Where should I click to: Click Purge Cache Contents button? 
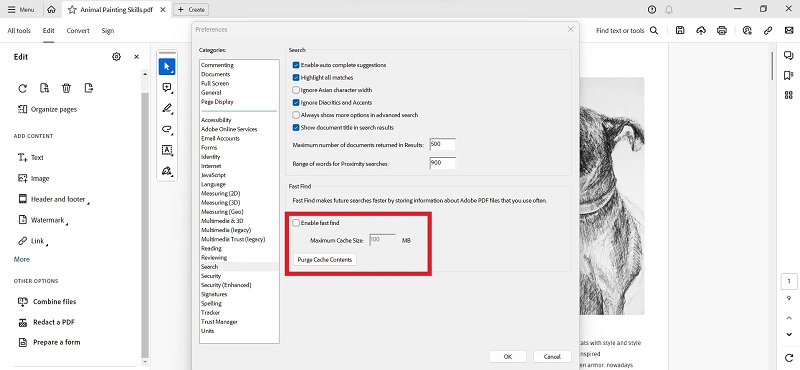[x=325, y=259]
